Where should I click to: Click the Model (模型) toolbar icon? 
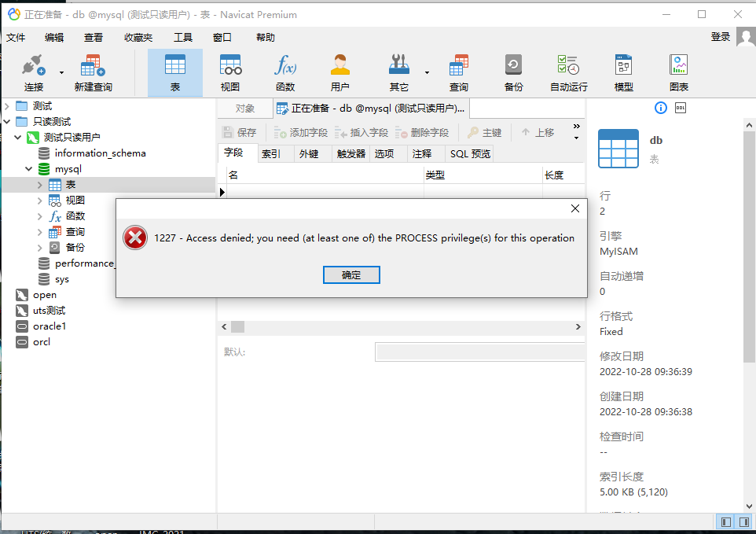[x=623, y=72]
